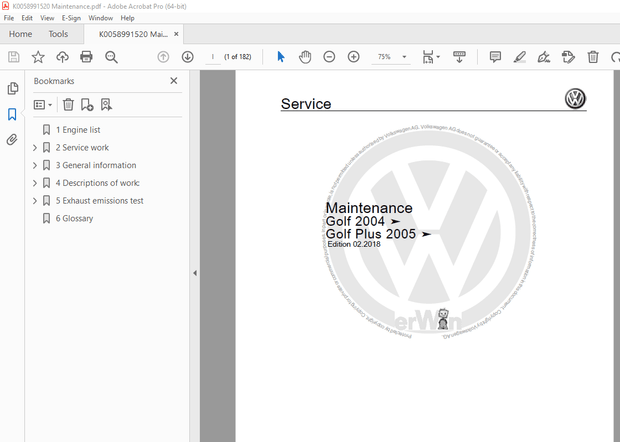Screen dimensions: 620x442
Task: Select the 6 Glossary bookmark
Action: tap(74, 218)
